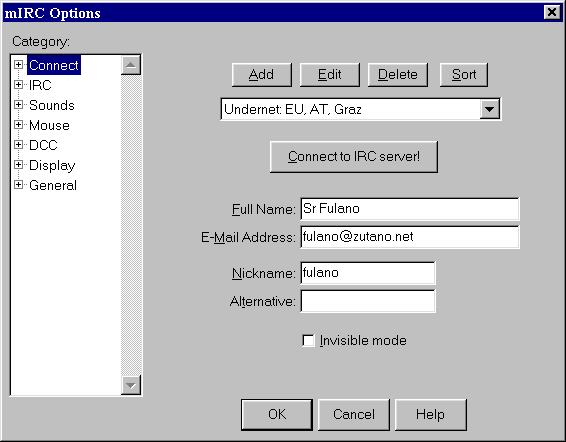Image resolution: width=566 pixels, height=442 pixels.
Task: Expand the IRC category plus icon
Action: [x=18, y=85]
